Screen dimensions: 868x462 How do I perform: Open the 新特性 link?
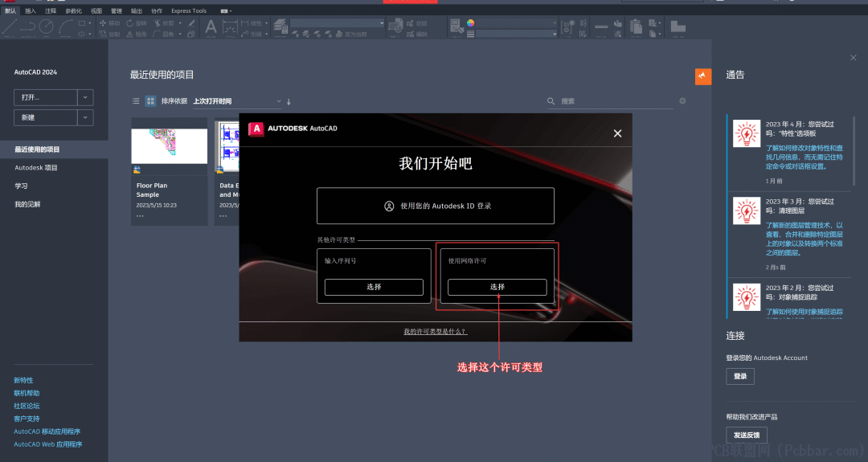(23, 380)
